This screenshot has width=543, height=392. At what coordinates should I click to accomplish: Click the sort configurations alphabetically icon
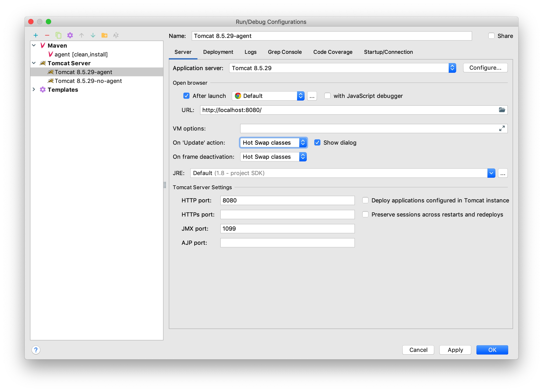pos(116,35)
